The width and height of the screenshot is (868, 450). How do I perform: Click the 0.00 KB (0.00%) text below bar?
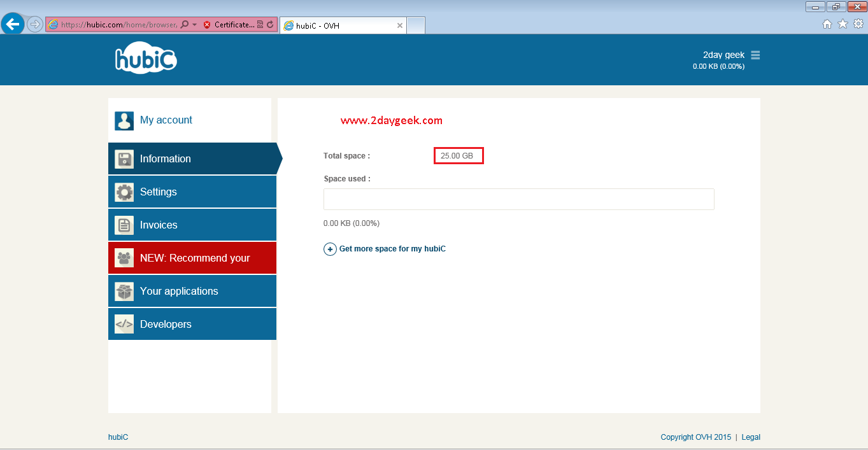pyautogui.click(x=352, y=223)
